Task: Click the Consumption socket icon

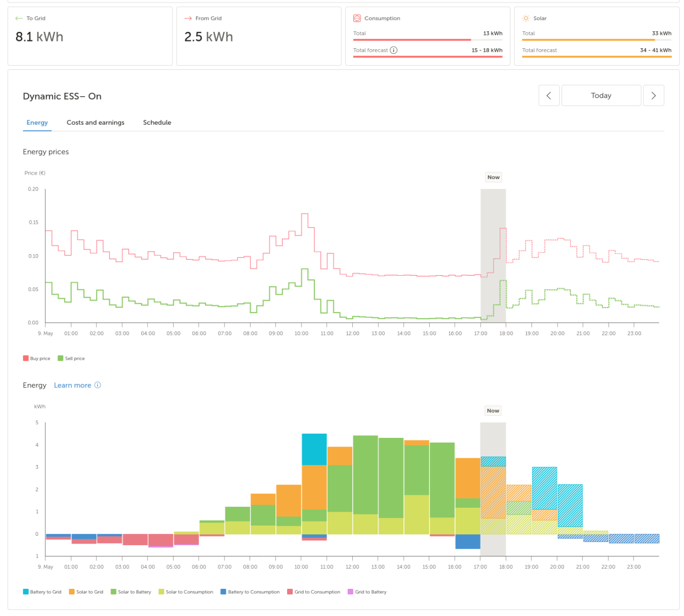Action: click(x=357, y=18)
